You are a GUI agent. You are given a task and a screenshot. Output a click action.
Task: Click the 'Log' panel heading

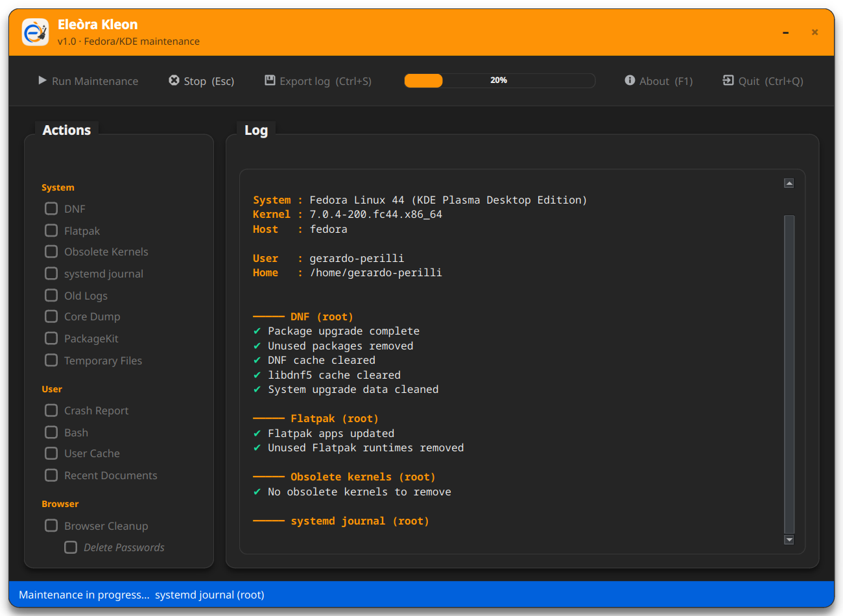pyautogui.click(x=256, y=130)
